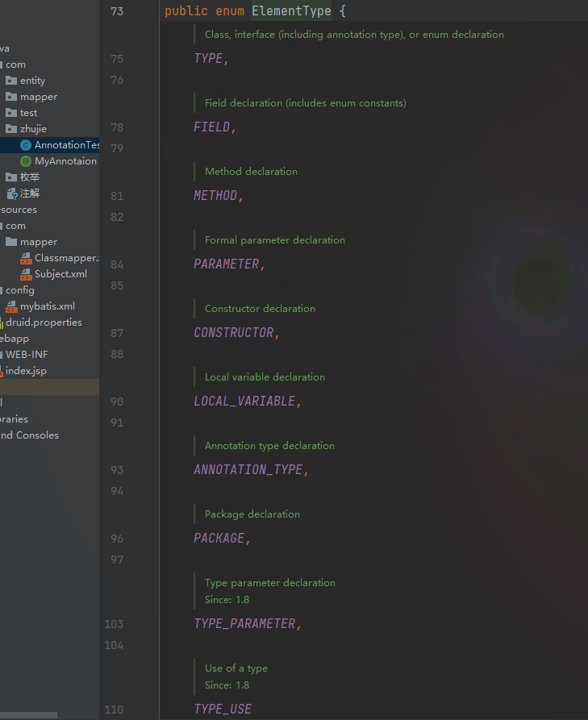Open Subject.xml from the tree
Image resolution: width=588 pixels, height=720 pixels.
60,274
